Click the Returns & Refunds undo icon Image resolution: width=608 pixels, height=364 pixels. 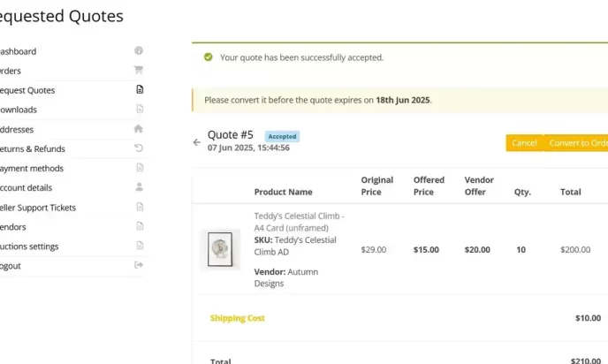tap(139, 148)
